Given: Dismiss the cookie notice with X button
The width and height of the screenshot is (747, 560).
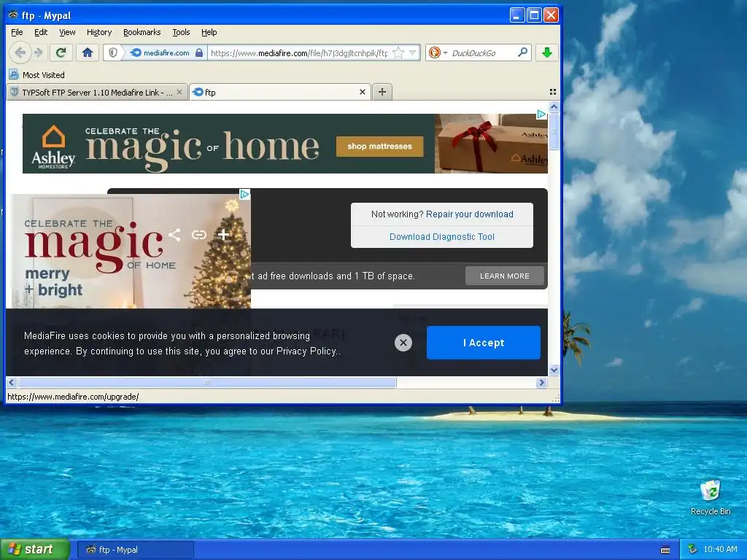Looking at the screenshot, I should click(x=403, y=343).
